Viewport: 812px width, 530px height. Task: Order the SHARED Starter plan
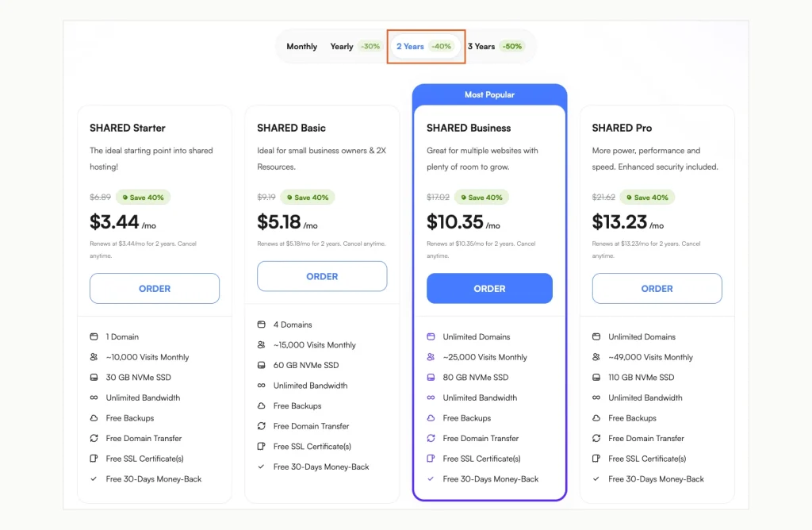point(155,289)
